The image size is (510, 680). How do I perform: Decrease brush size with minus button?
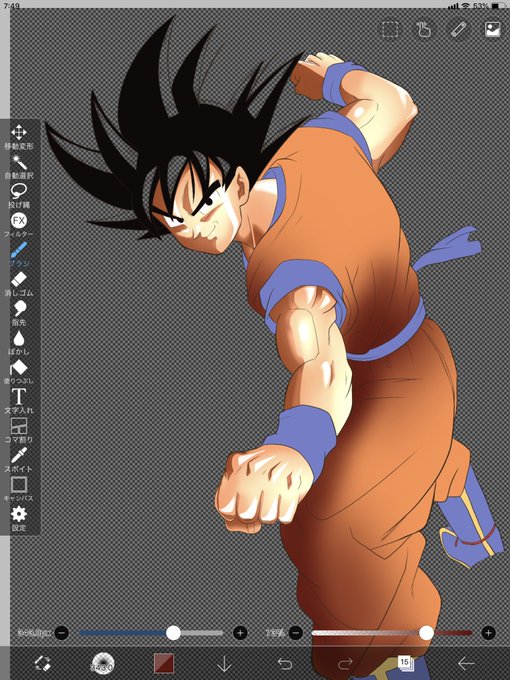[x=62, y=633]
